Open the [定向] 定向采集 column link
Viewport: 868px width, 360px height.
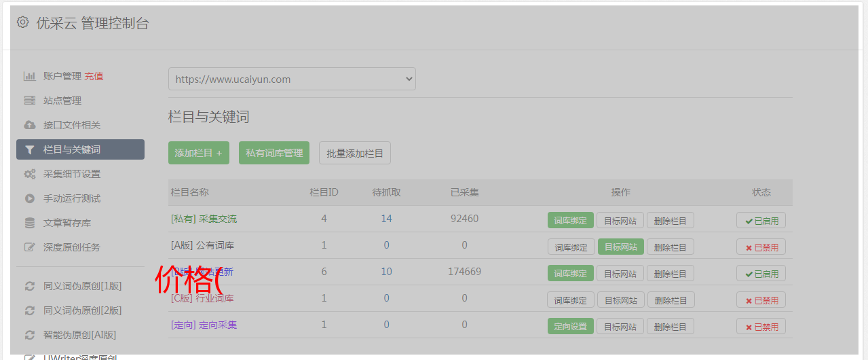204,325
